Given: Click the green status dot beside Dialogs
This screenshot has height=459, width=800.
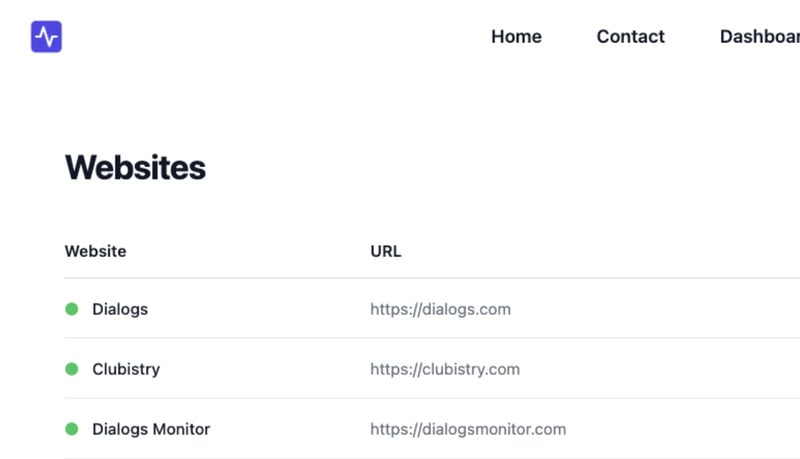Looking at the screenshot, I should click(x=72, y=309).
